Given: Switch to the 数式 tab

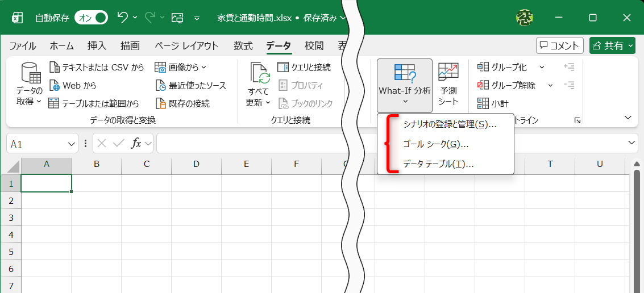Looking at the screenshot, I should (243, 45).
